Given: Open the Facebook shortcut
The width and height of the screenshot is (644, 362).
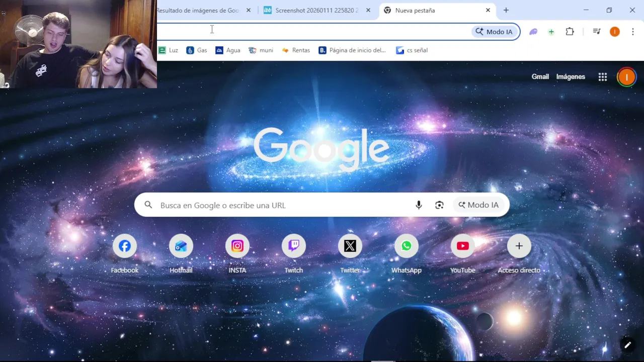Looking at the screenshot, I should click(x=125, y=246).
